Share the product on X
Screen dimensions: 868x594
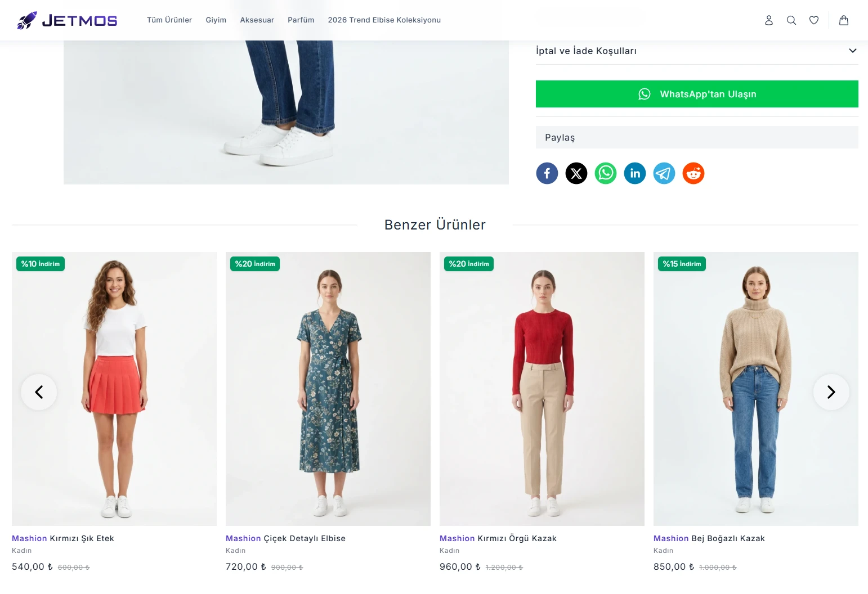tap(576, 173)
